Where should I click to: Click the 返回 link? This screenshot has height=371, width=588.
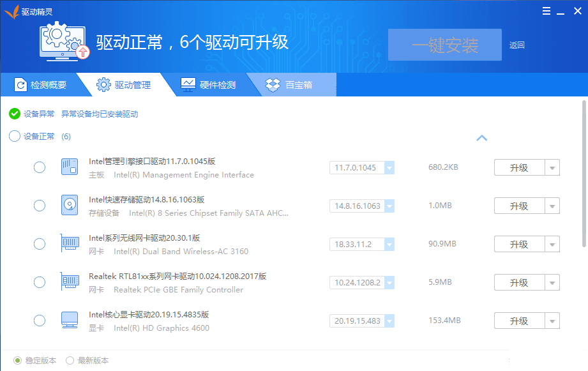point(516,45)
